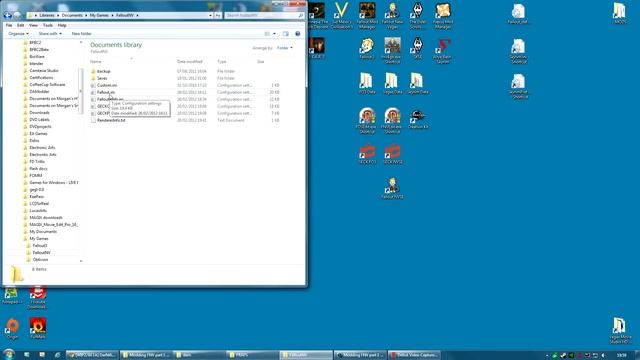Image resolution: width=640 pixels, height=360 pixels.
Task: Open the View menu
Action: tap(33, 25)
